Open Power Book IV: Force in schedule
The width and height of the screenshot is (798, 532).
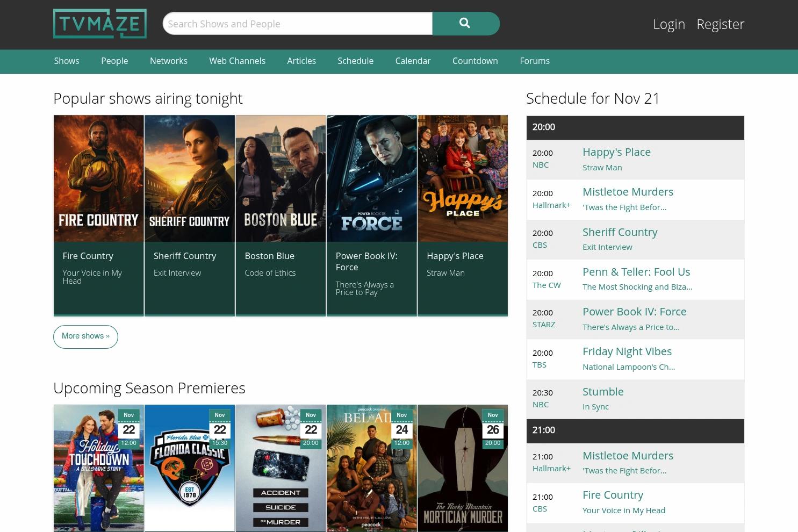tap(635, 312)
